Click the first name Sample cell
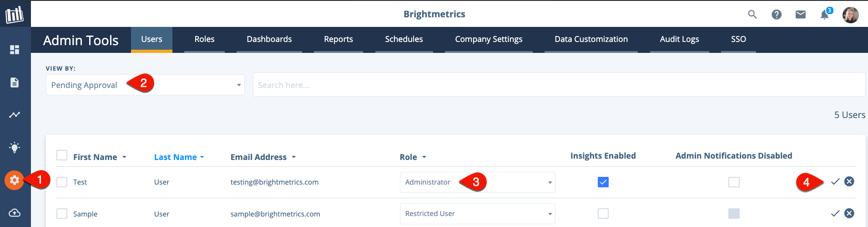 pyautogui.click(x=85, y=214)
